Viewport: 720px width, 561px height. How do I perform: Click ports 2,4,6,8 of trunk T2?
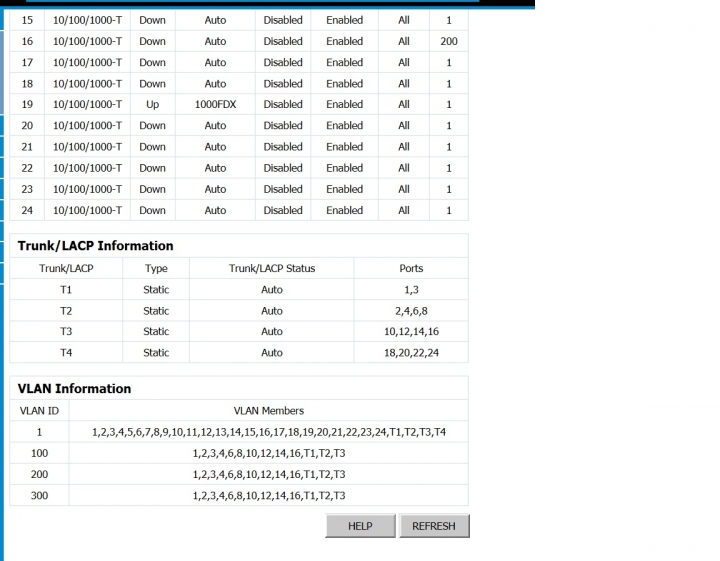411,311
